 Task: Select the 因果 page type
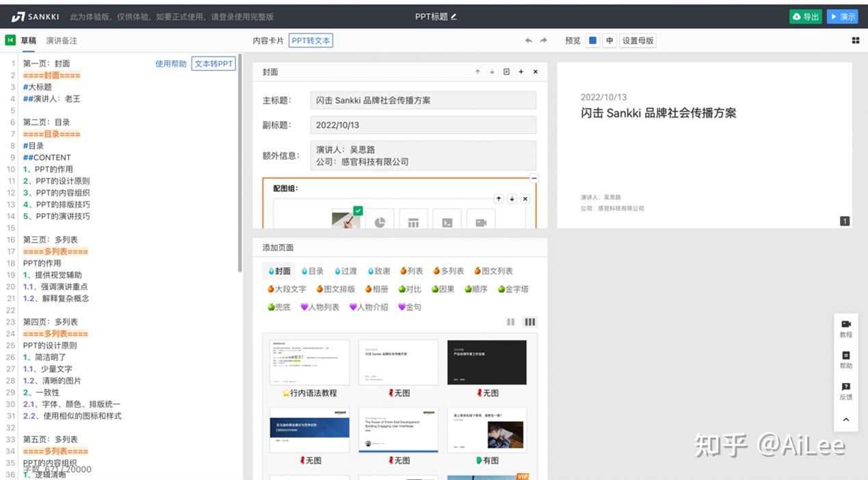443,289
